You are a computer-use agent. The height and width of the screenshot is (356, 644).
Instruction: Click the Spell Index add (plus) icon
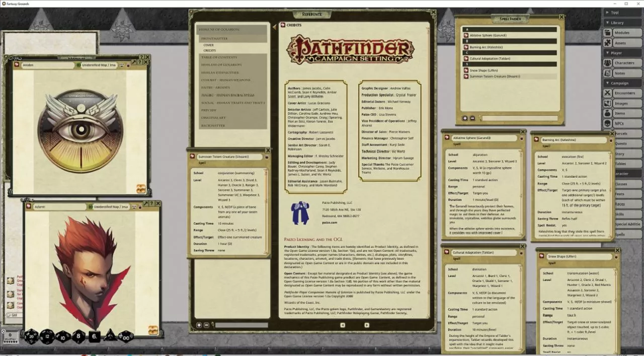pos(465,118)
